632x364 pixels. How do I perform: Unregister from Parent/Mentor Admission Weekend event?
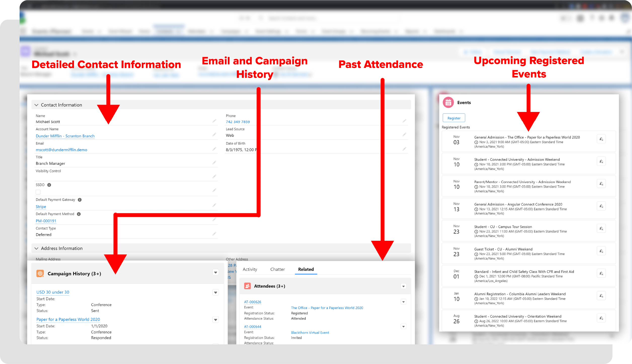point(601,184)
